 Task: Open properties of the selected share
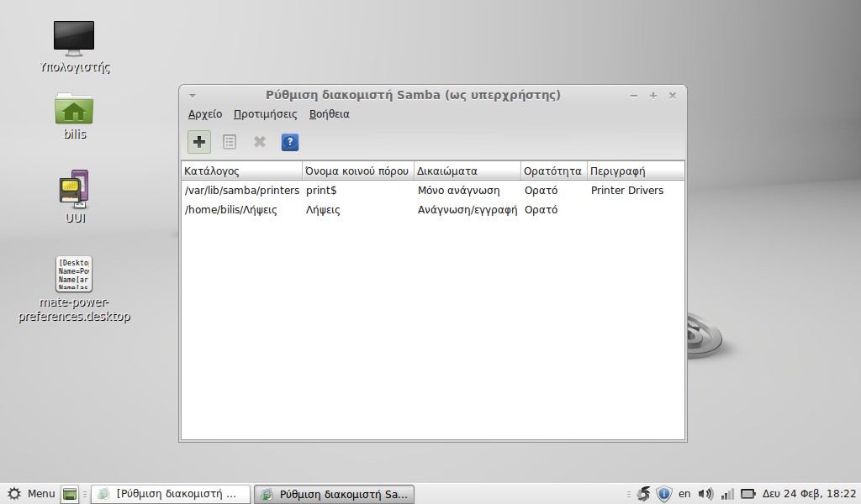coord(229,142)
